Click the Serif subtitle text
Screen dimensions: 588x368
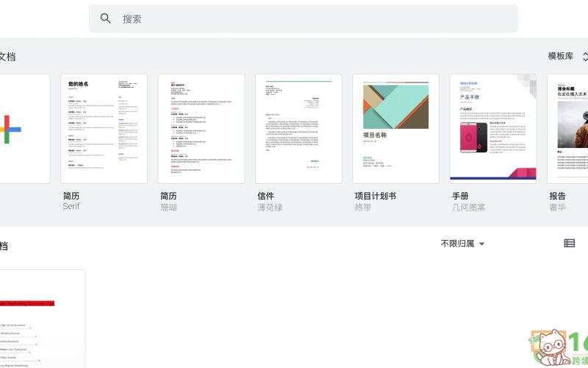pyautogui.click(x=71, y=206)
